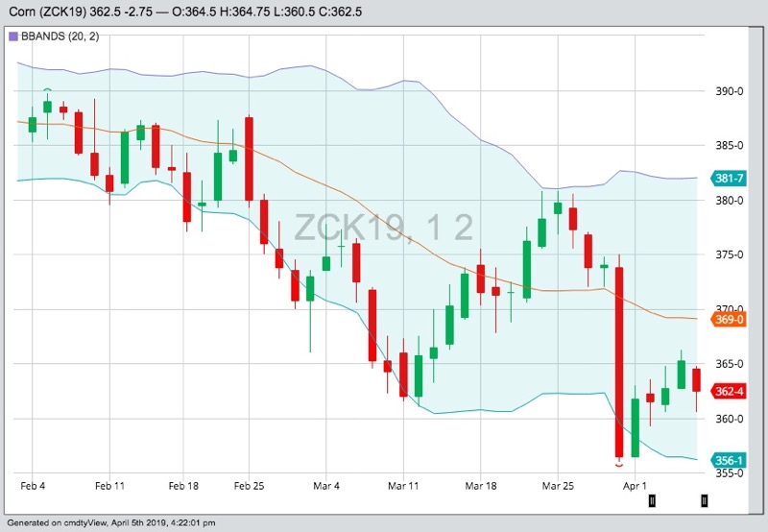Click the 381-7 upper band price tag
The height and width of the screenshot is (532, 768).
[730, 179]
